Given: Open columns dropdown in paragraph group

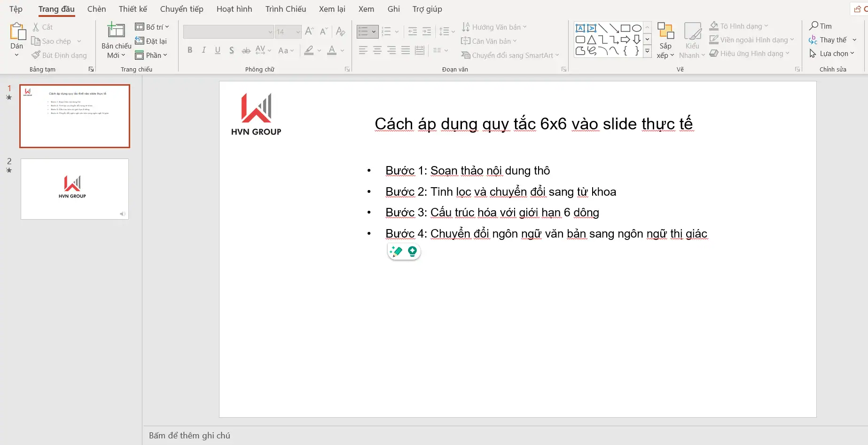Looking at the screenshot, I should 440,50.
